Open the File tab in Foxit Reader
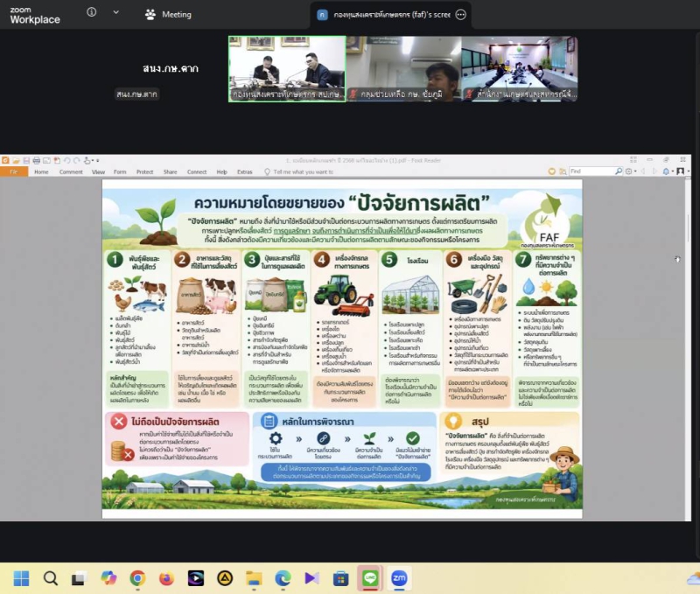The image size is (700, 594). pos(14,171)
